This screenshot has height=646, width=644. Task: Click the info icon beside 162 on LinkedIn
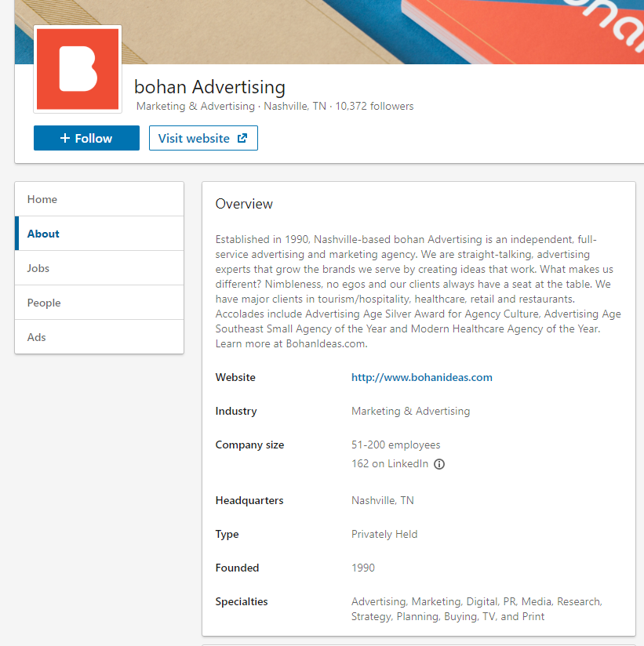pos(439,464)
